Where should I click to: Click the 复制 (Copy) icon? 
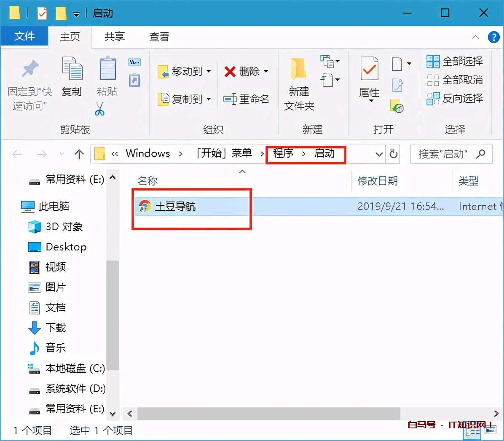tap(72, 70)
